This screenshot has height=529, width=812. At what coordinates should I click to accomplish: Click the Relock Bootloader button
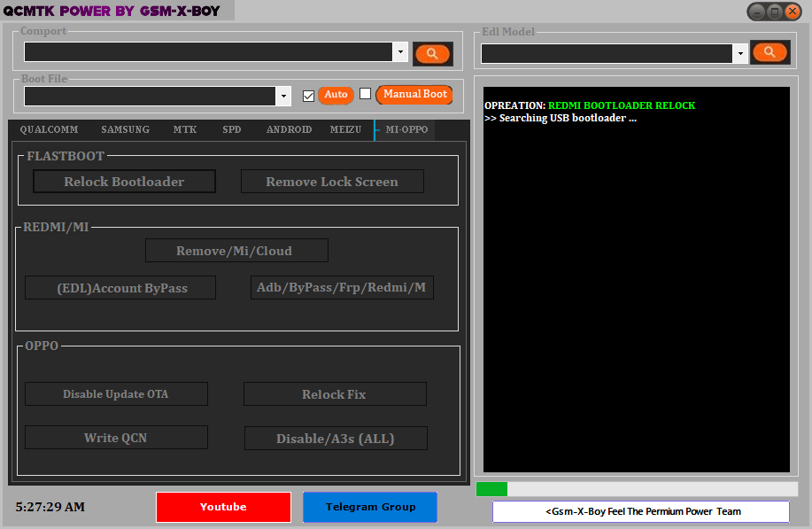tap(124, 181)
